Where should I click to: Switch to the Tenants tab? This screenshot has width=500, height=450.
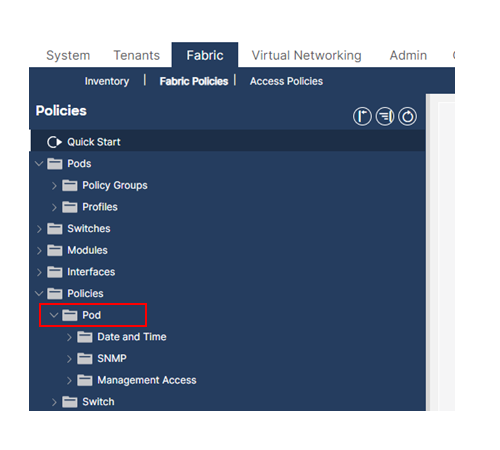137,55
